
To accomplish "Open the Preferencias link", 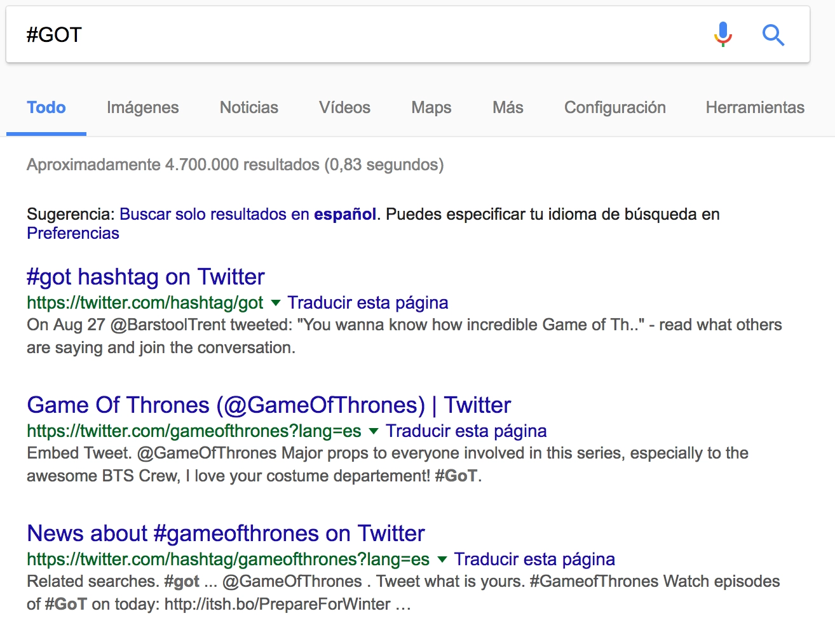I will click(x=73, y=233).
